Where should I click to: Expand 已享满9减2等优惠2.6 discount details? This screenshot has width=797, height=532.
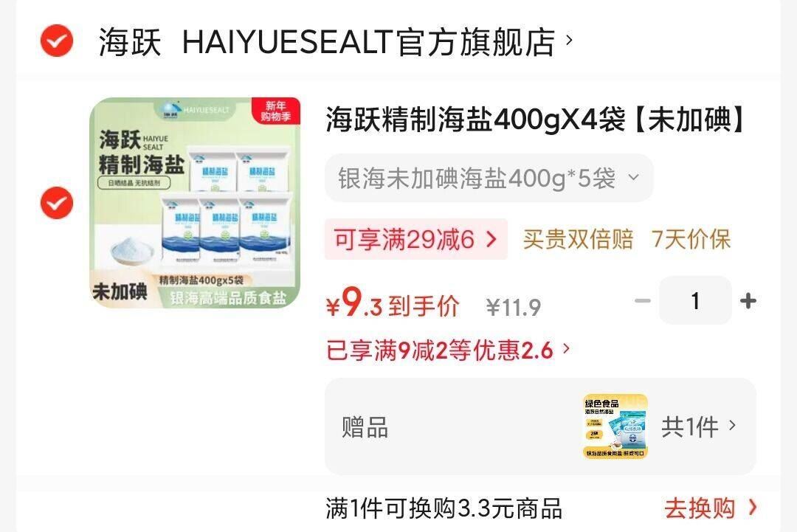click(x=448, y=350)
